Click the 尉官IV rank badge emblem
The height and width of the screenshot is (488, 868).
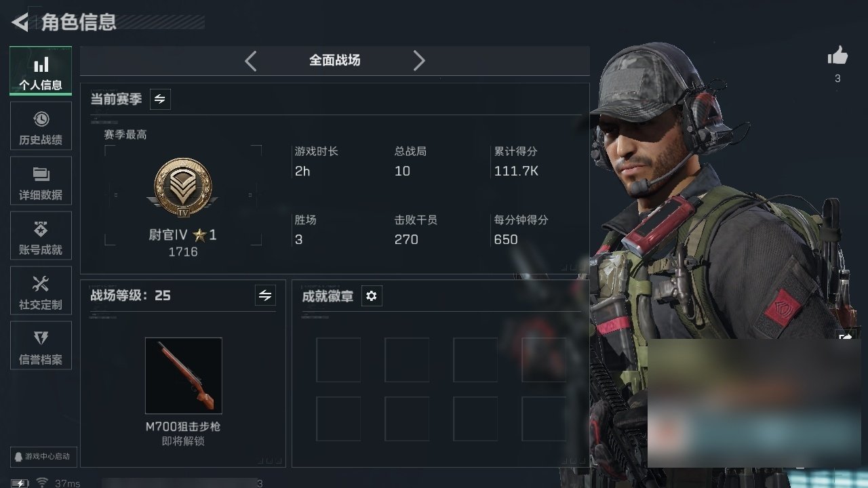(x=182, y=188)
